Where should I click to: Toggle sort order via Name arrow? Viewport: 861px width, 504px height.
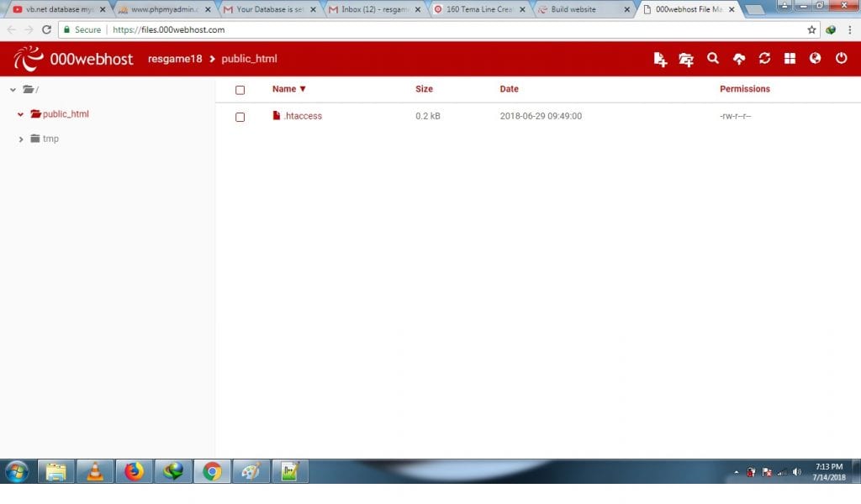click(303, 89)
